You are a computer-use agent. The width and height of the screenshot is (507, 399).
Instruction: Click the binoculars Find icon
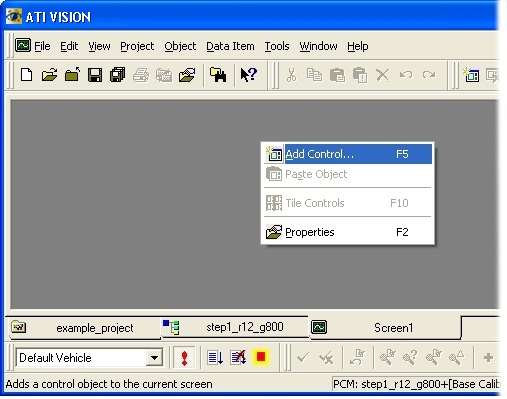click(x=218, y=75)
